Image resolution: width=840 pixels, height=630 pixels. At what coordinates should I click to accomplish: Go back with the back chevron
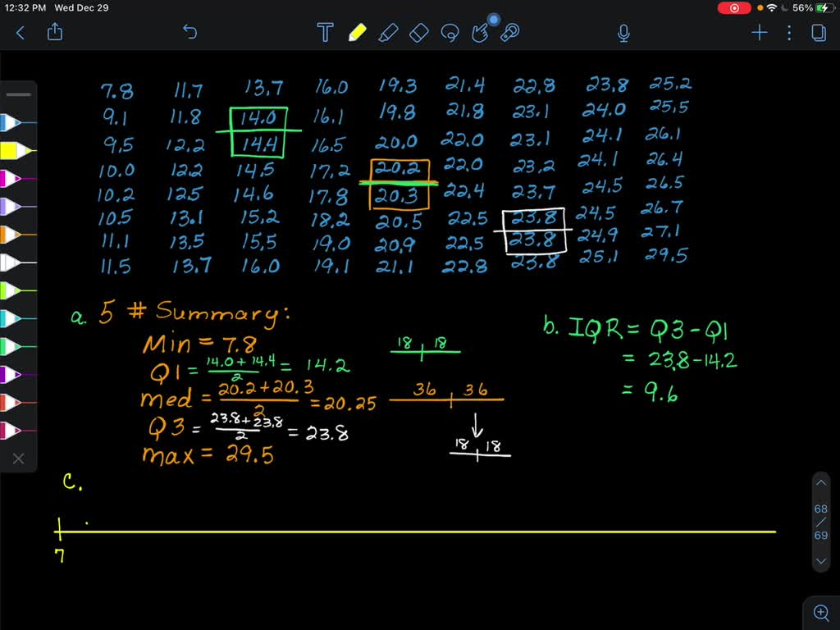click(x=20, y=32)
